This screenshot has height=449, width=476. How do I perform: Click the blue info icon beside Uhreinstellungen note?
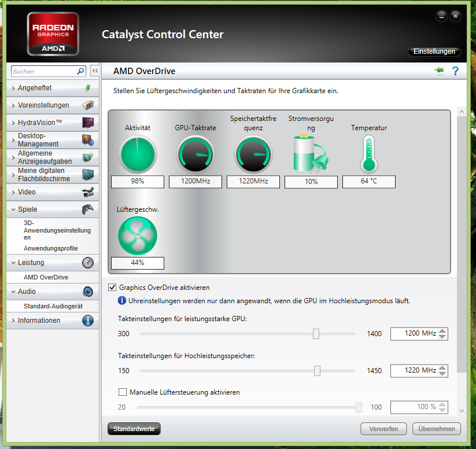[121, 301]
